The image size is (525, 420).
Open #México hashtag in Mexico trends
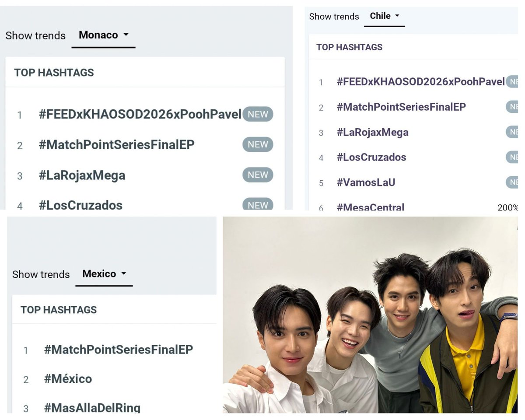click(x=68, y=379)
